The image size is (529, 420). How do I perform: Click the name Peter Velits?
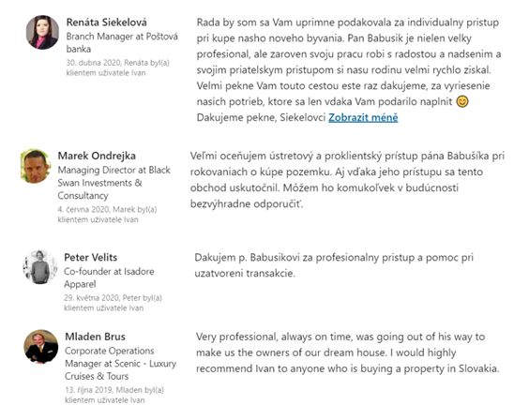(91, 258)
